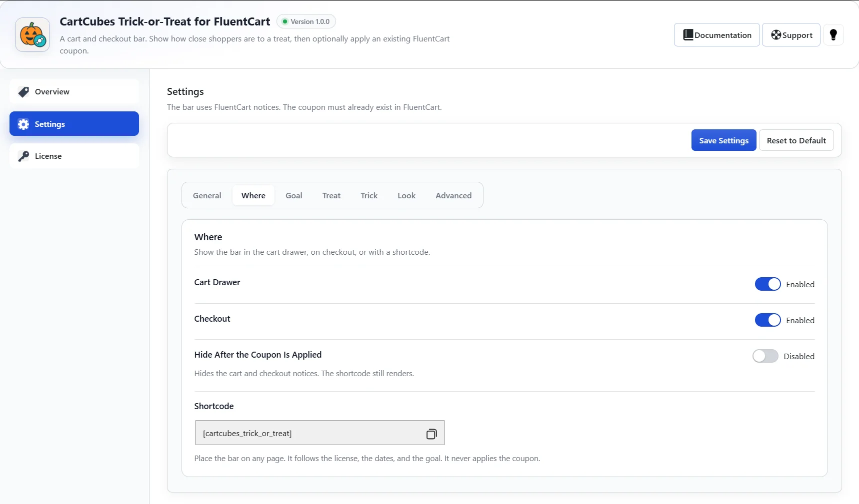Click the 'Place the bar on any page' help text
Image resolution: width=859 pixels, height=504 pixels.
point(367,458)
